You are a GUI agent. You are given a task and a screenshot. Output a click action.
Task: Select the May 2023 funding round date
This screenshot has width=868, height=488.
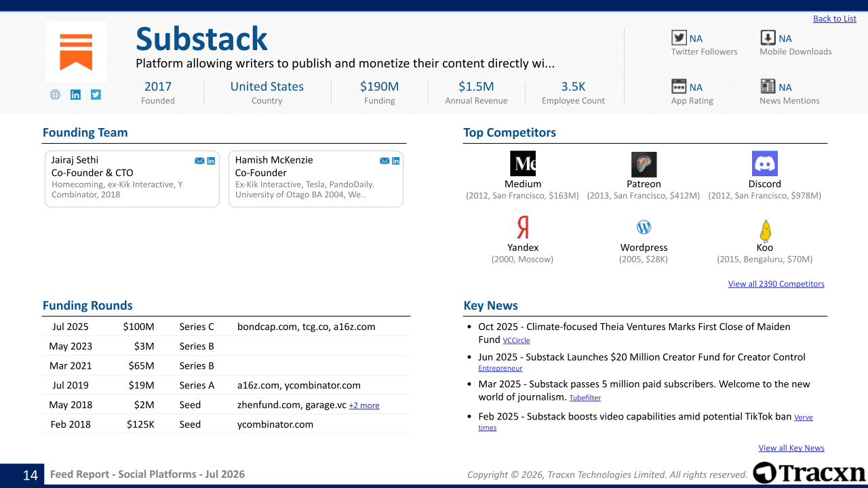(71, 346)
